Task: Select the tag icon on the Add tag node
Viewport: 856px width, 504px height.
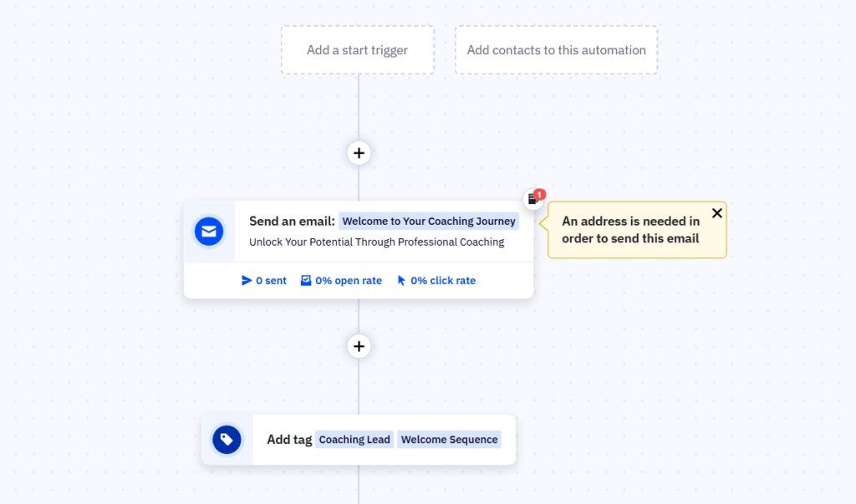Action: coord(227,439)
